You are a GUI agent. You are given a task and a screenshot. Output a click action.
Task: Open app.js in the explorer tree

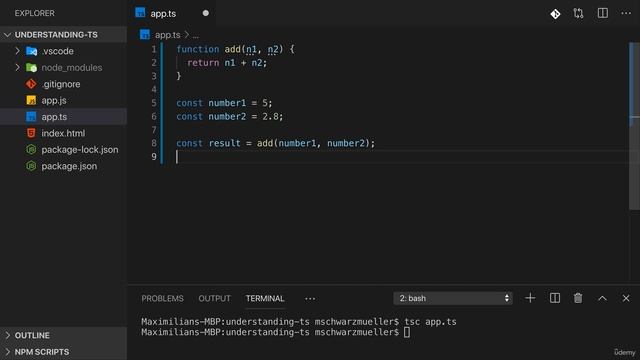[x=54, y=100]
